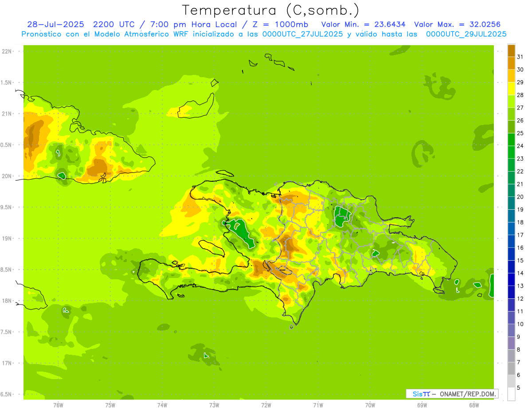Click the legend value '29'
The width and height of the screenshot is (532, 411).
[520, 82]
